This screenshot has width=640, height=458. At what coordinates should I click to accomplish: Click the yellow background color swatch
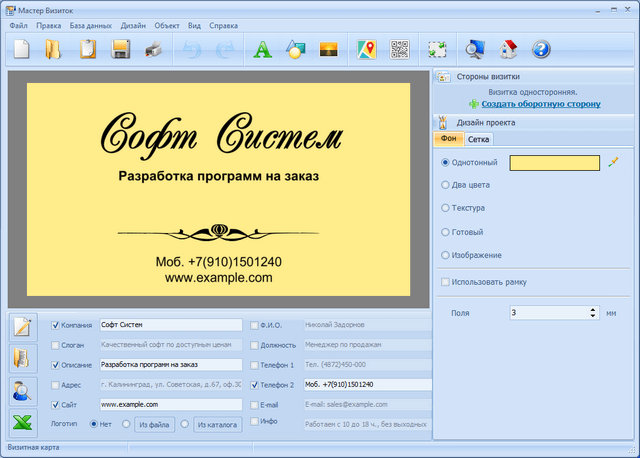pyautogui.click(x=554, y=162)
